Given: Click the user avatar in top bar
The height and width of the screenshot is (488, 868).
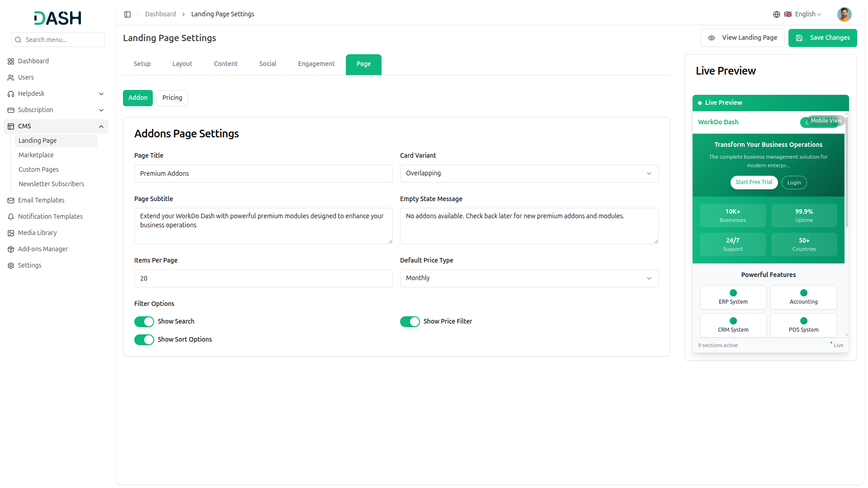Looking at the screenshot, I should pos(844,14).
